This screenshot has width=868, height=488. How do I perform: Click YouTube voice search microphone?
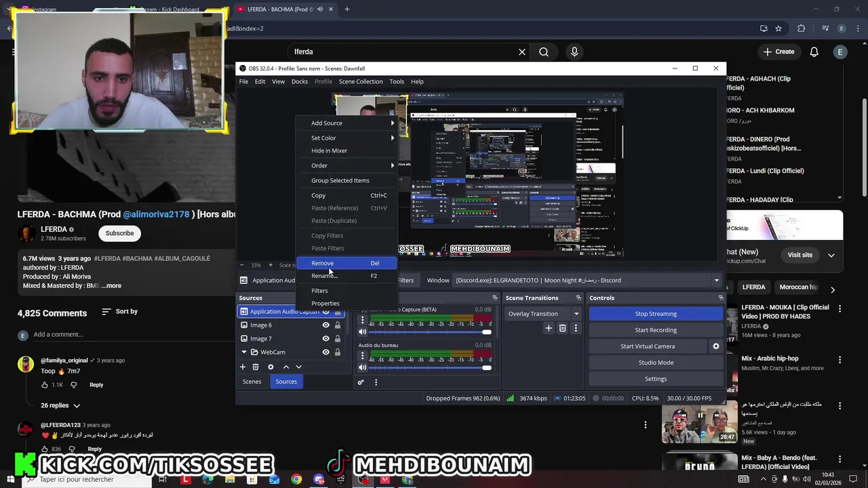(574, 52)
